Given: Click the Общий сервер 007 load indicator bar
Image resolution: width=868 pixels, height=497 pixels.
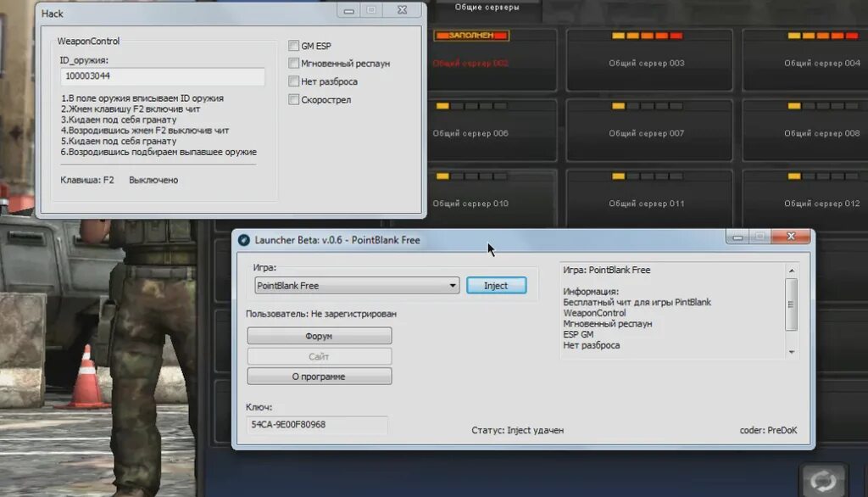Looking at the screenshot, I should pos(647,106).
